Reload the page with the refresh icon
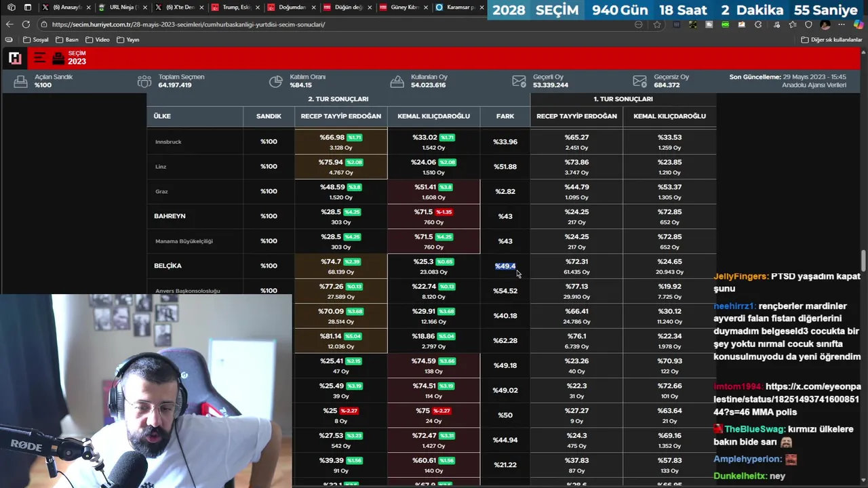This screenshot has width=868, height=488. click(26, 24)
